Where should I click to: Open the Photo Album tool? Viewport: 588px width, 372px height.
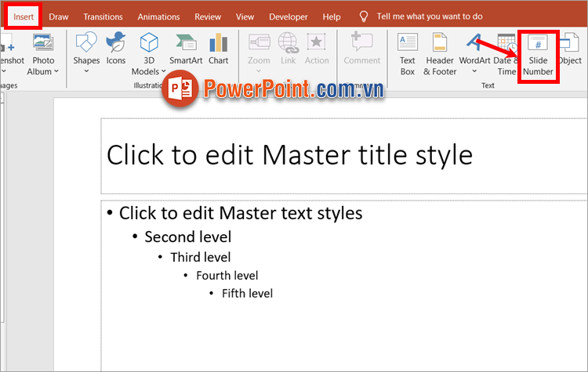point(43,55)
